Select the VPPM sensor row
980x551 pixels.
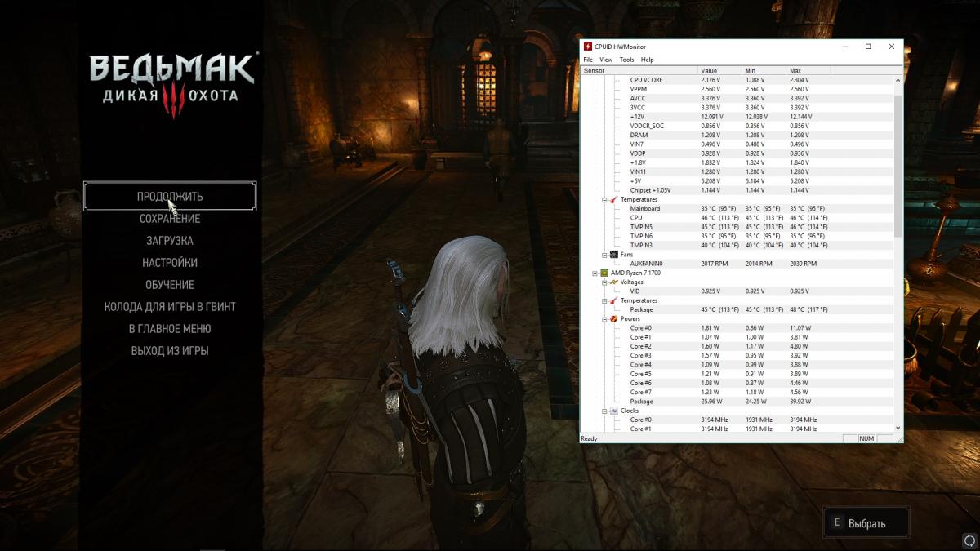point(737,89)
